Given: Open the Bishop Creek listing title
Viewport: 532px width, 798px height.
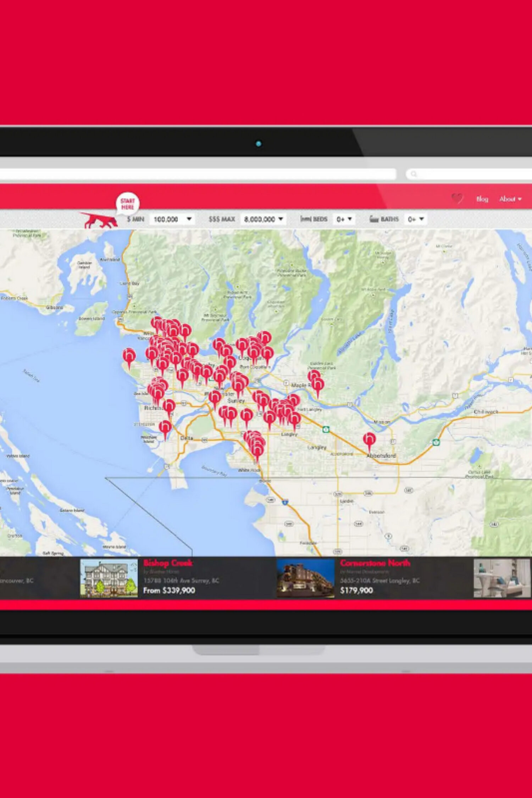Looking at the screenshot, I should (168, 563).
